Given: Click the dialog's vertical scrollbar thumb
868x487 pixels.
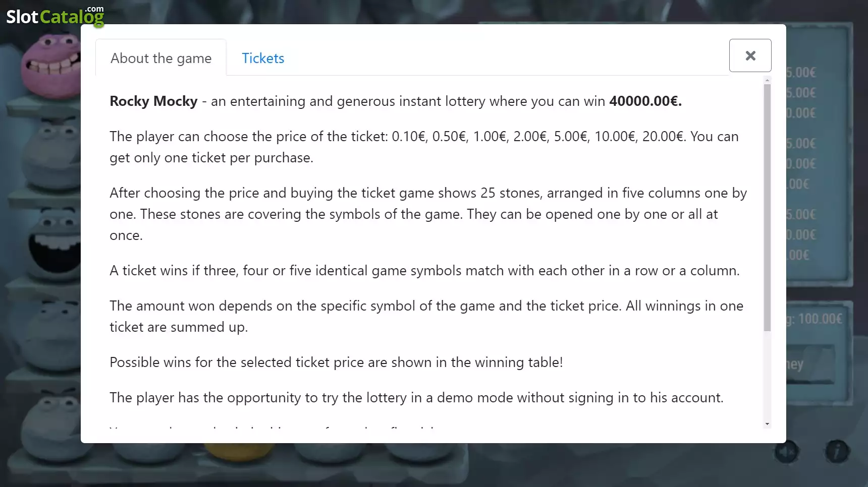Looking at the screenshot, I should 767,208.
